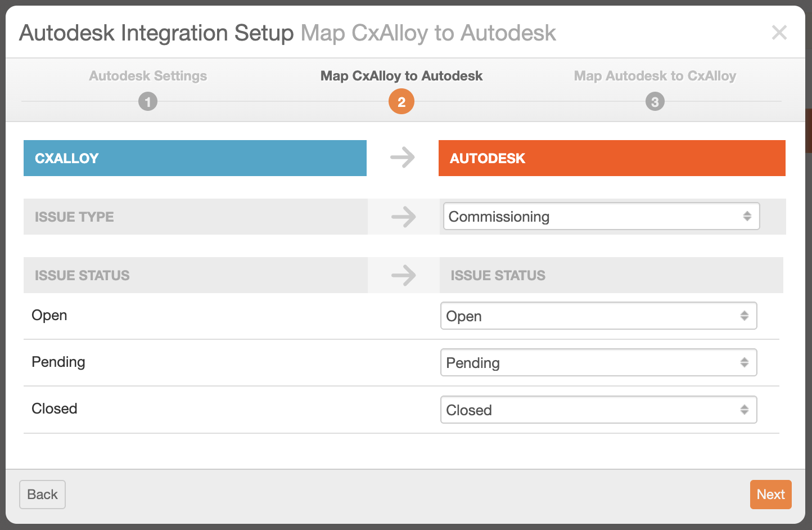Screen dimensions: 812x530
Task: Select the Map CxAlloy to Autodesk step
Action: 402,76
